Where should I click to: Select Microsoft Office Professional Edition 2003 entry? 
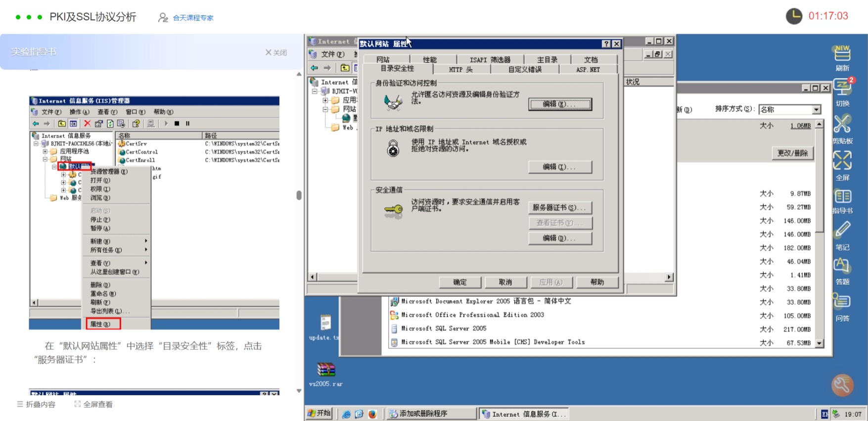coord(473,315)
